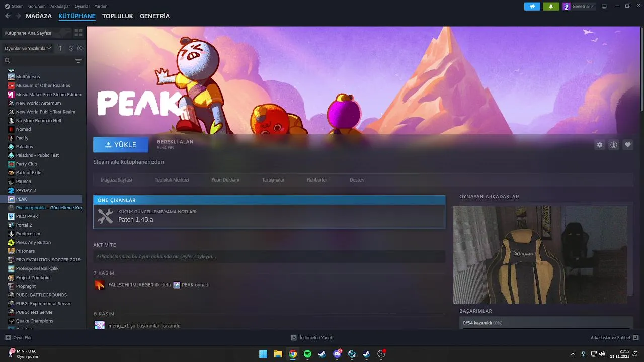Open the Yardım menu

[101, 6]
